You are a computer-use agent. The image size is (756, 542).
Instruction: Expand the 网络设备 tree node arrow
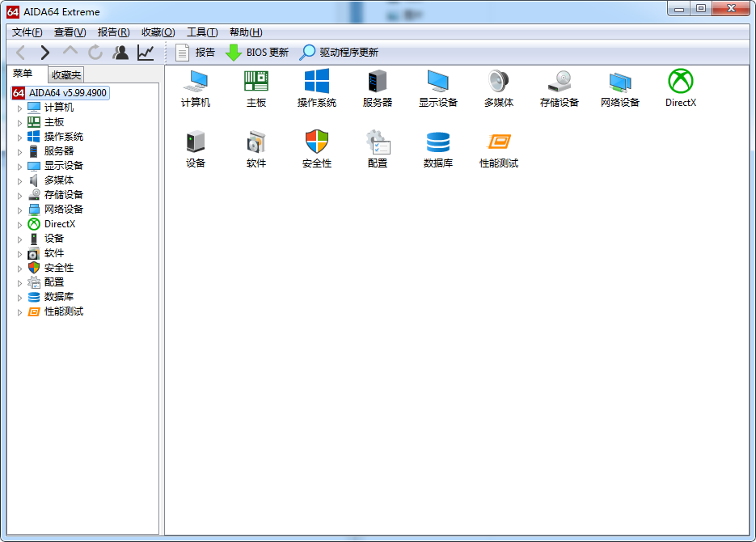click(19, 210)
